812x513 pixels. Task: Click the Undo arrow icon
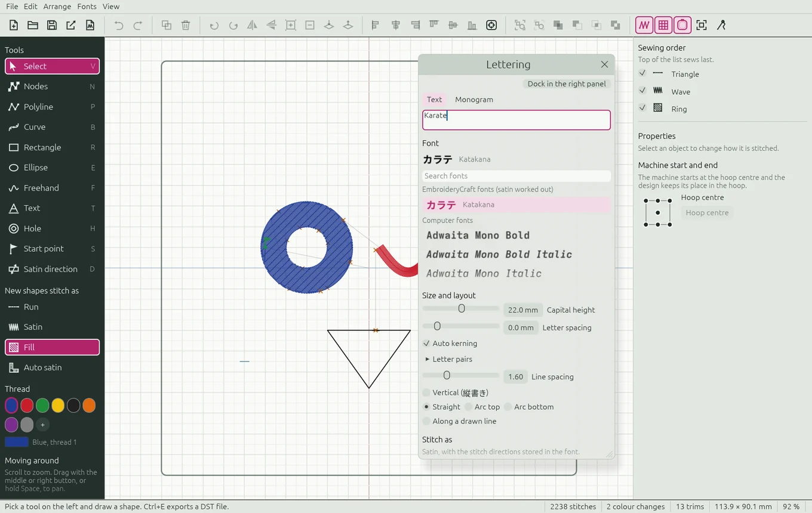tap(119, 25)
